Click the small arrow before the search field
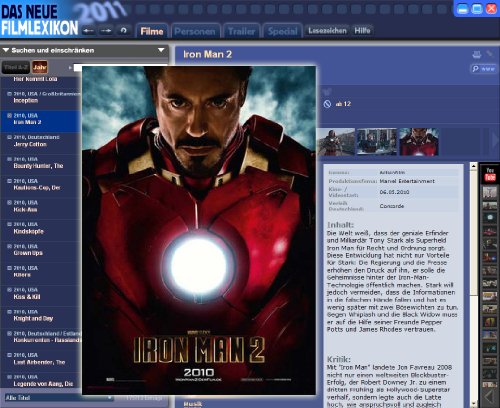This screenshot has height=408, width=500. [70, 68]
